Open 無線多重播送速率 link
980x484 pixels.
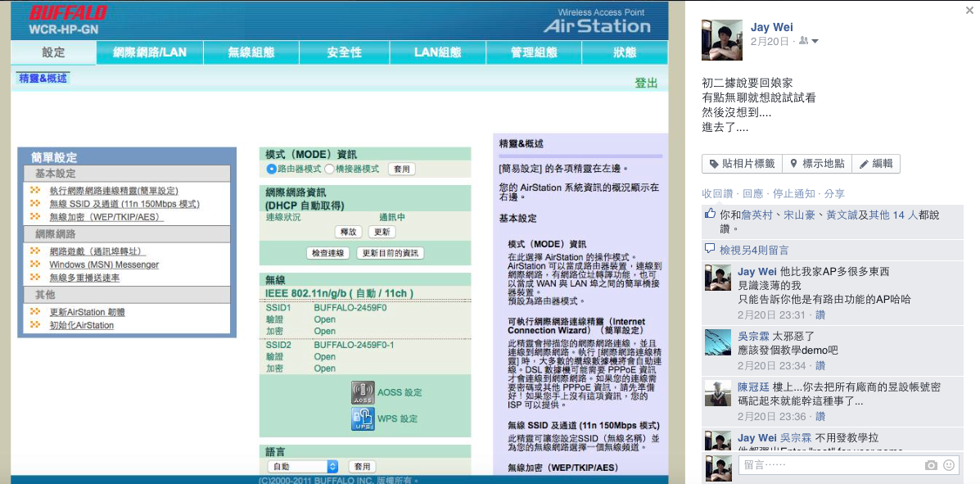point(84,278)
